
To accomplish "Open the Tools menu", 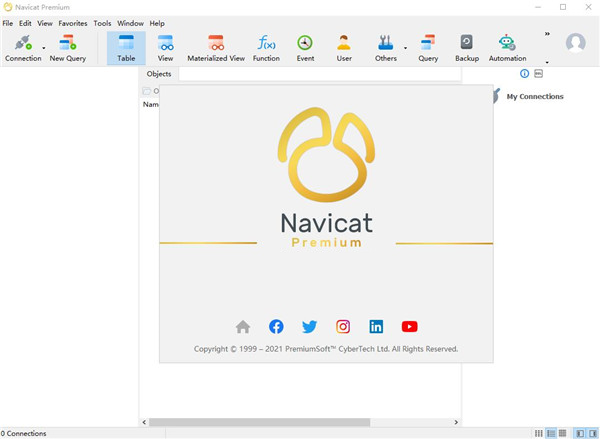I will [102, 23].
